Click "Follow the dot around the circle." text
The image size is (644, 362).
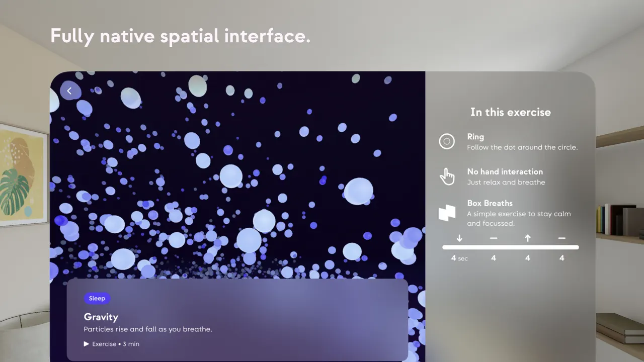(522, 147)
